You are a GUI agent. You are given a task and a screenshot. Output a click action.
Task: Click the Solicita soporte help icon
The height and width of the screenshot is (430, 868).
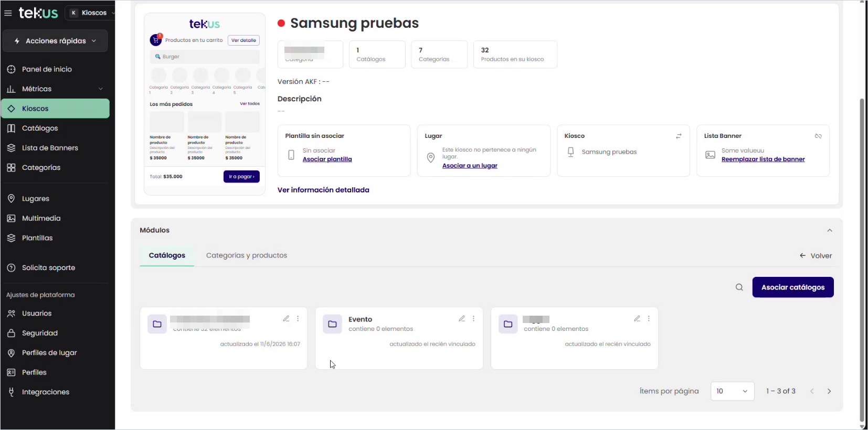click(11, 268)
